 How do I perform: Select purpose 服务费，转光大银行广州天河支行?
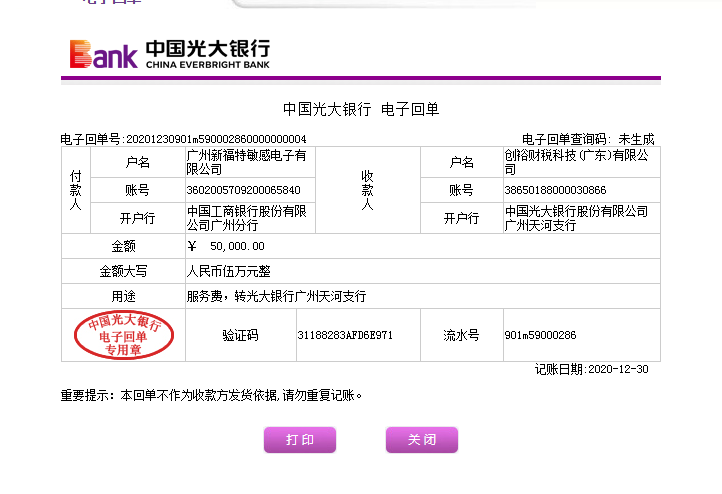pyautogui.click(x=276, y=296)
